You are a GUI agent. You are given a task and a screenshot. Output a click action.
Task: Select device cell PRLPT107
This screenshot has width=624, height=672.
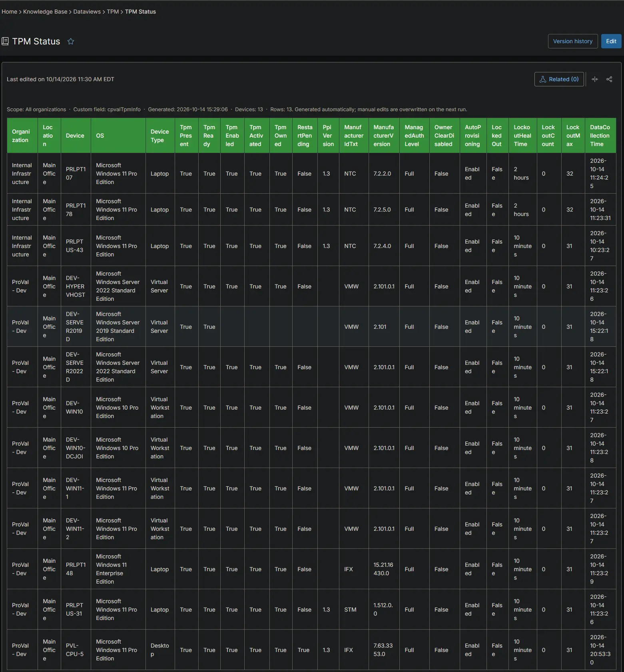(76, 174)
